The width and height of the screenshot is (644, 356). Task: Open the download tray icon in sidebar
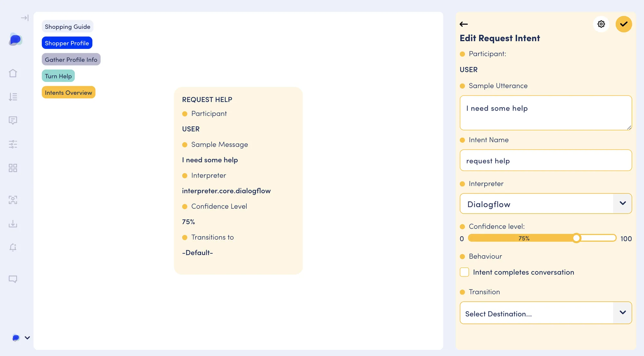click(x=13, y=224)
